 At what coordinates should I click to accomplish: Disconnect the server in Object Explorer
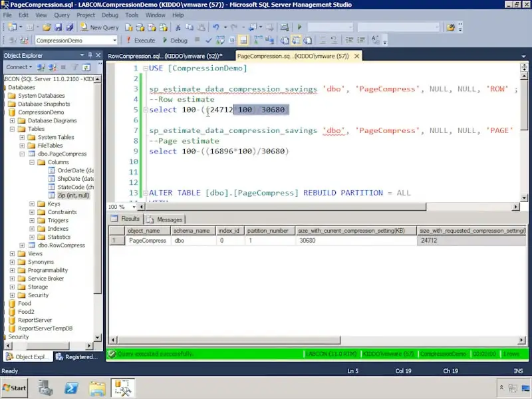tap(53, 67)
